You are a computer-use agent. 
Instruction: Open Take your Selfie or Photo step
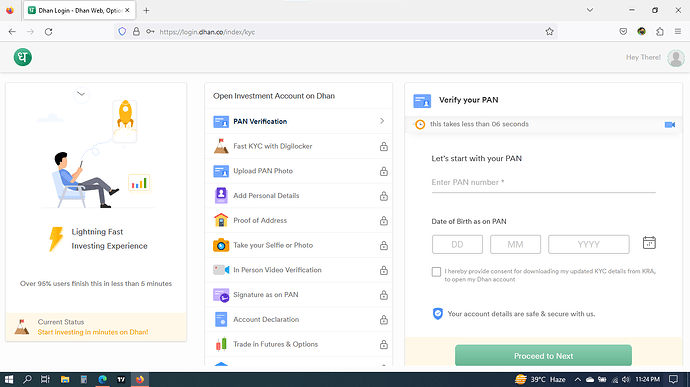click(x=299, y=245)
